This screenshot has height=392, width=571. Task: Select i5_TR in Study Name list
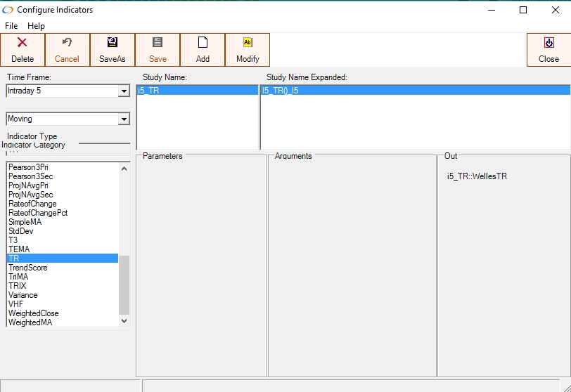[148, 91]
